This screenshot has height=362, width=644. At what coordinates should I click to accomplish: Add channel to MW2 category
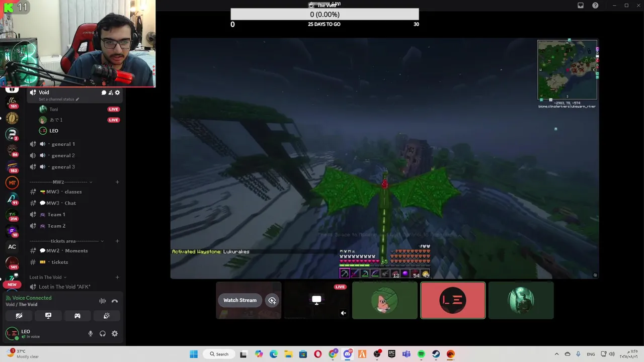click(117, 182)
